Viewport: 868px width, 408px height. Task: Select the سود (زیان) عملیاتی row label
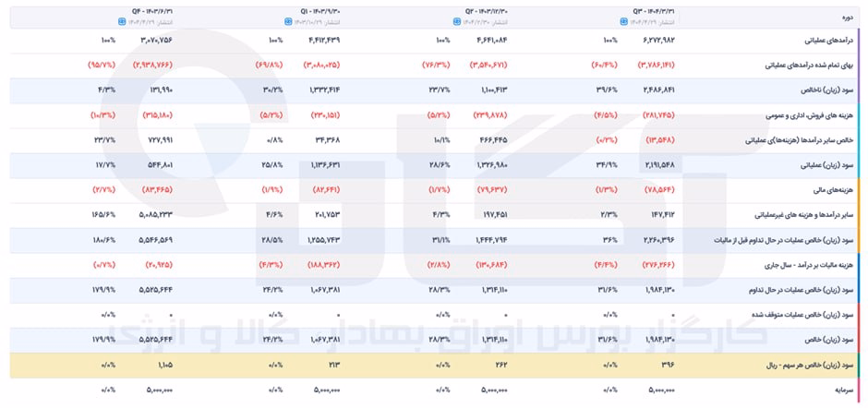(826, 165)
